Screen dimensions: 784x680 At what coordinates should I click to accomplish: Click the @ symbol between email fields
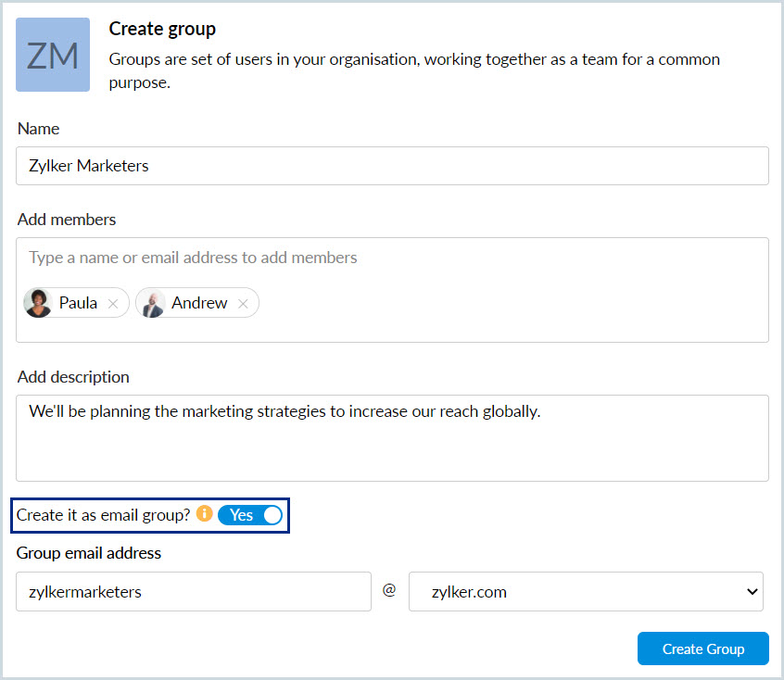click(x=389, y=590)
